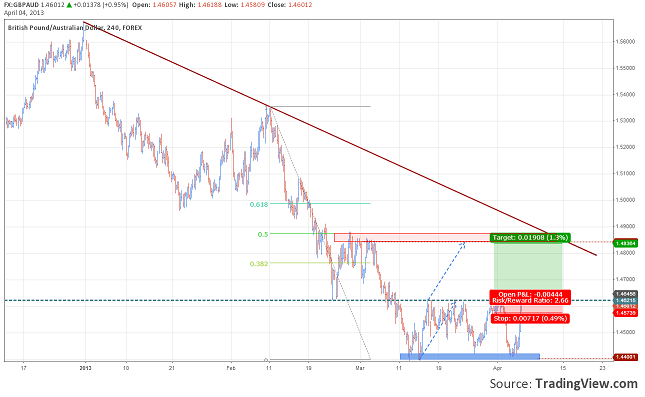This screenshot has width=645, height=397.
Task: Click the 1.52000 price axis label
Action: click(626, 147)
